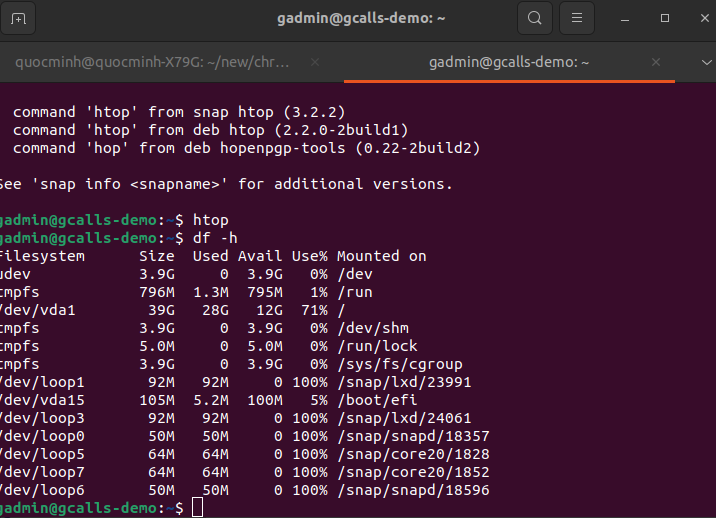Close the terminal window
The image size is (716, 518).
[698, 18]
